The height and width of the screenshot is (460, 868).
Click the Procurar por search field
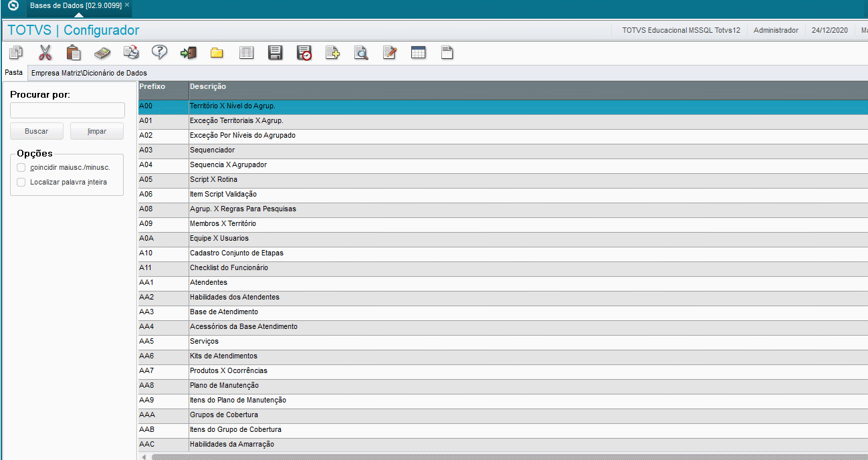point(68,110)
